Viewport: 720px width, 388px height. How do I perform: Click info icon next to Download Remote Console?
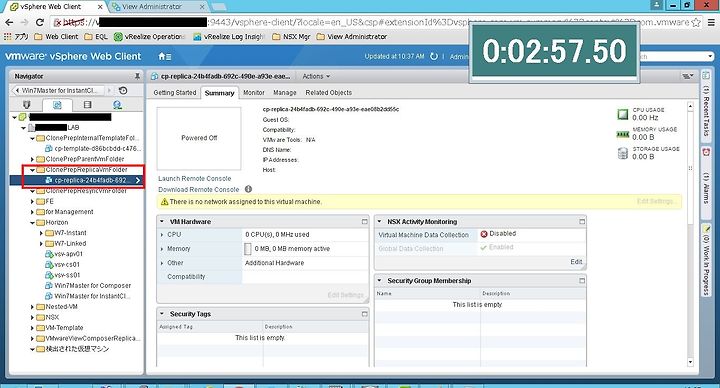248,189
